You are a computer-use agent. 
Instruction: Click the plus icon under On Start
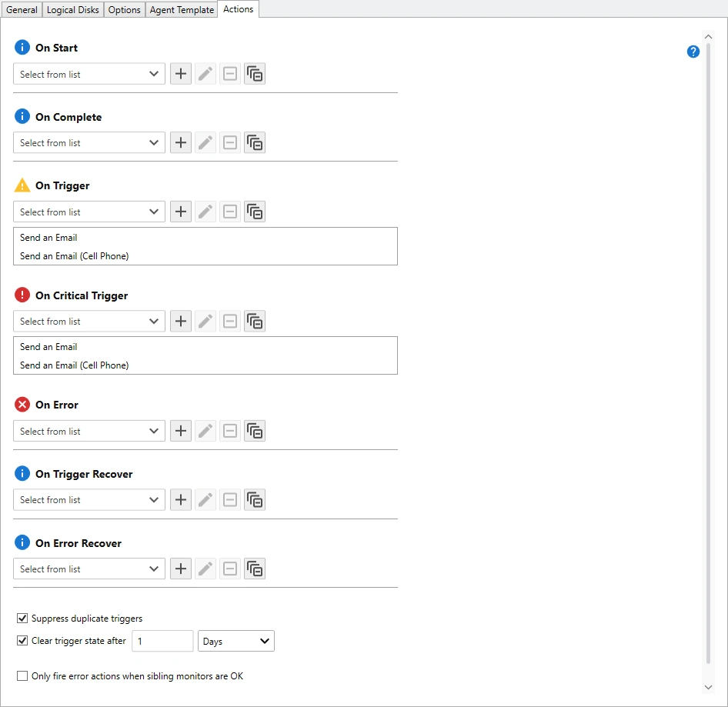pyautogui.click(x=180, y=74)
